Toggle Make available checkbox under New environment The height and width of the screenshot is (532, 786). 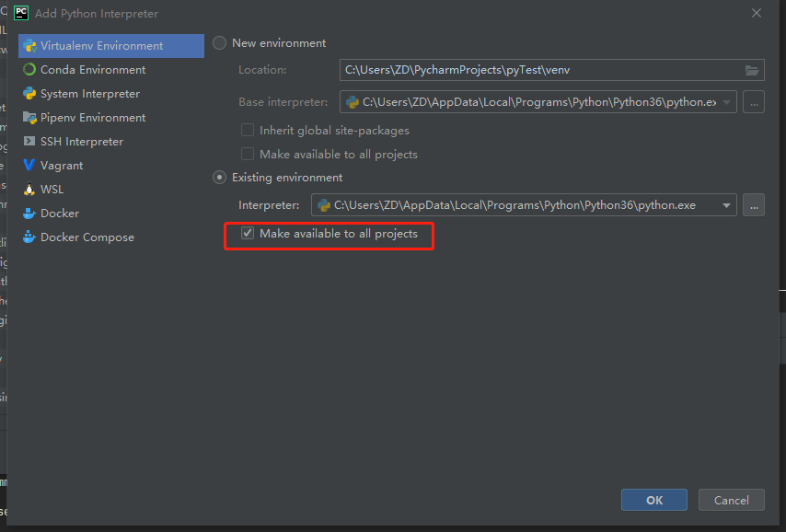[248, 154]
